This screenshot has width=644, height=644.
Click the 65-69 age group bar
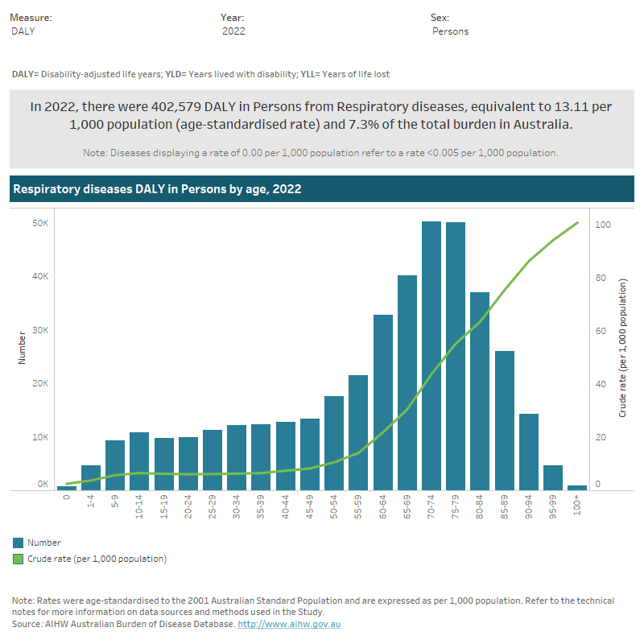click(407, 382)
